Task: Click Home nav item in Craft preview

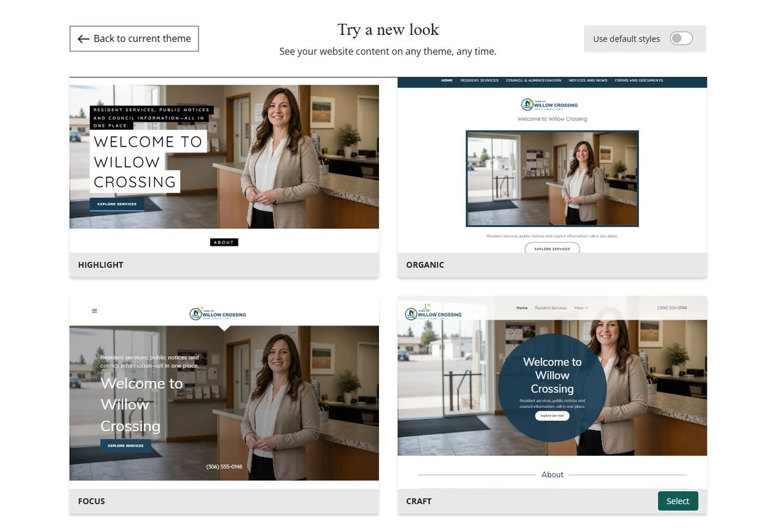Action: [522, 308]
